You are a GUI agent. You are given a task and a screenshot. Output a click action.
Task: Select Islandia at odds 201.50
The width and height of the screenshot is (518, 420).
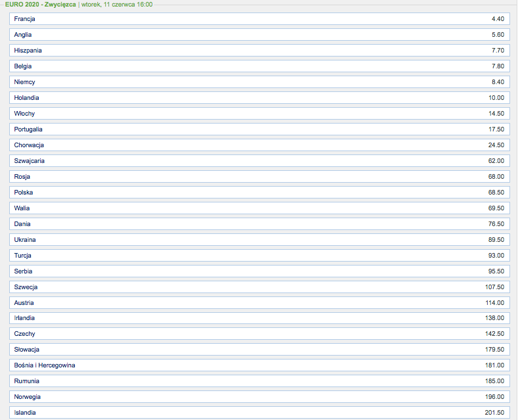point(259,413)
